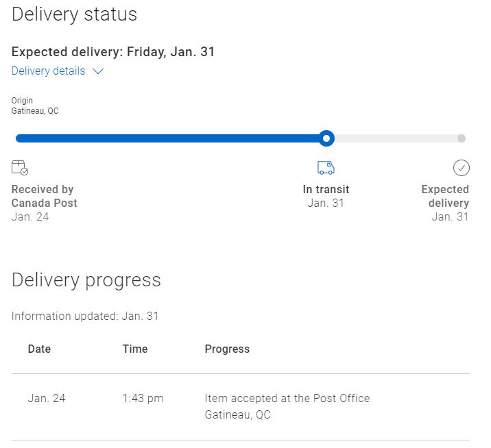491x448 pixels.
Task: Click the 'Expected delivery' step label
Action: click(x=445, y=196)
